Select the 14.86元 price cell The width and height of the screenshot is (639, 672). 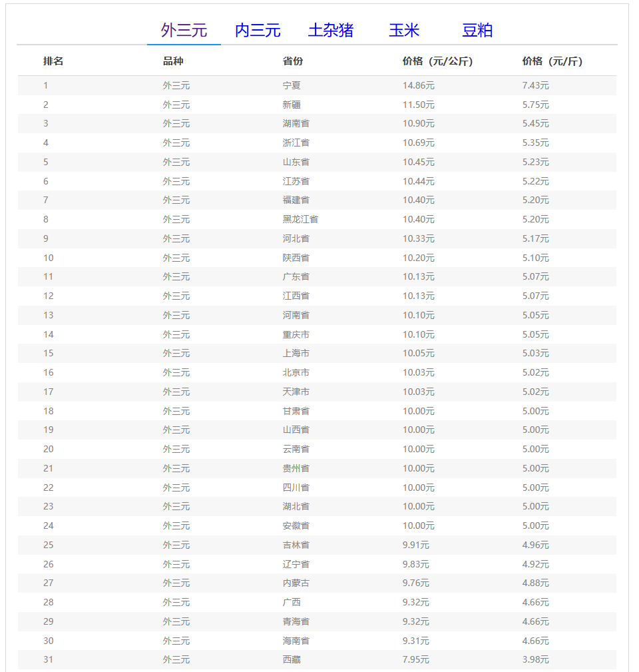418,85
